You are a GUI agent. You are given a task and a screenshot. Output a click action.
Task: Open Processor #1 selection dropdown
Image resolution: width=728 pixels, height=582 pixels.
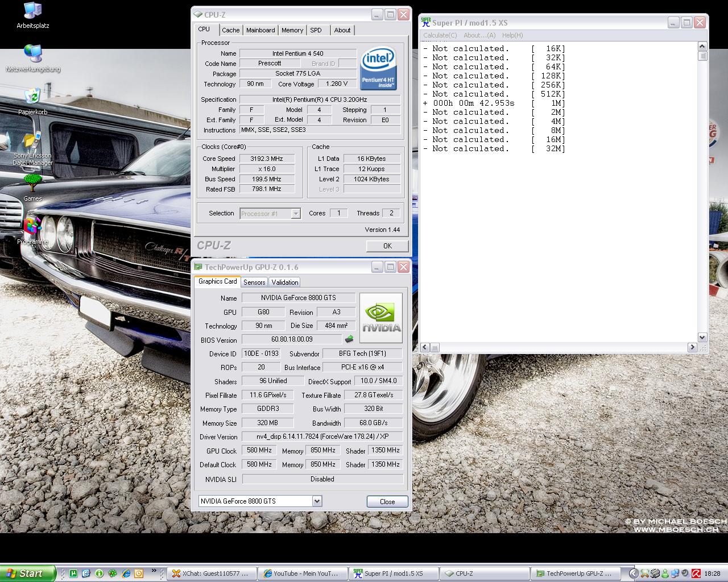coord(295,214)
